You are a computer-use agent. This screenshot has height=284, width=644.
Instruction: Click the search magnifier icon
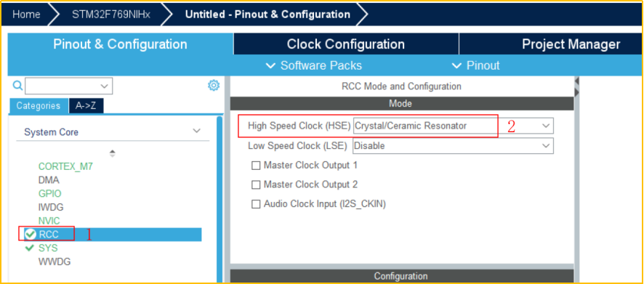click(x=17, y=86)
